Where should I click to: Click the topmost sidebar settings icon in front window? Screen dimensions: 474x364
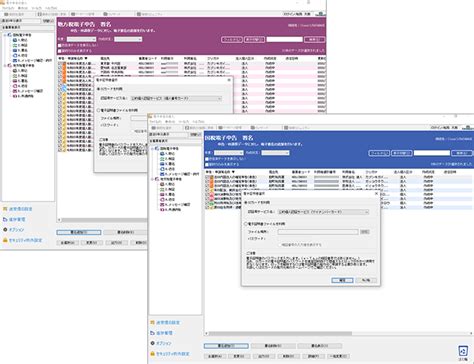point(152,322)
